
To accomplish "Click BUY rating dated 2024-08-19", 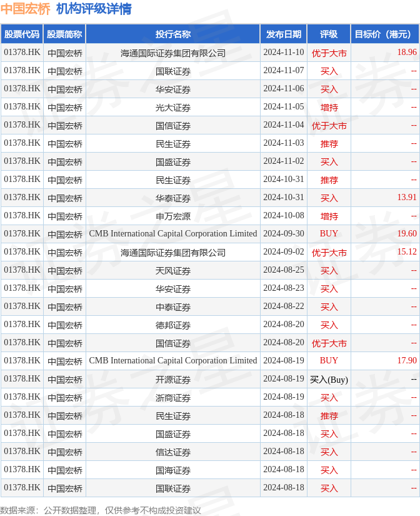I will [329, 361].
